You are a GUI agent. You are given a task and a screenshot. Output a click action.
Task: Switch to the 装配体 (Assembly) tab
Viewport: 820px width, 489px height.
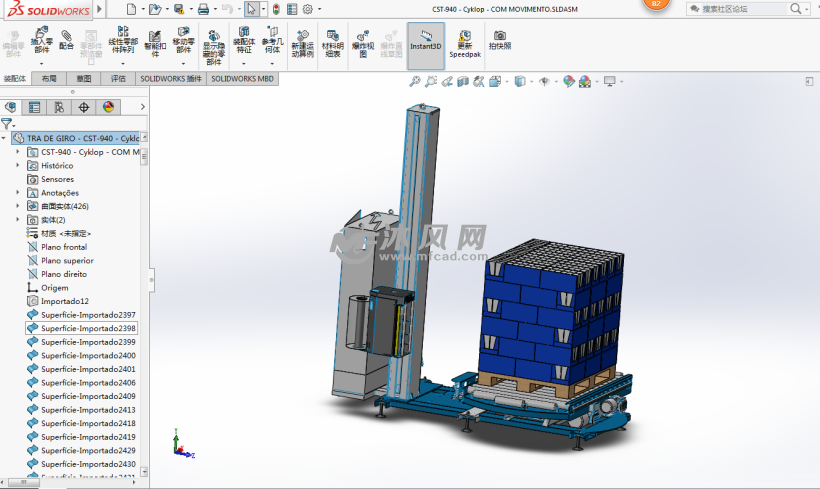(15, 78)
